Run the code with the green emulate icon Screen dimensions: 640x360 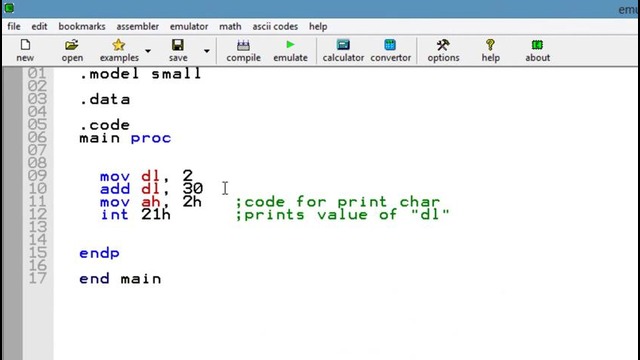(x=290, y=44)
